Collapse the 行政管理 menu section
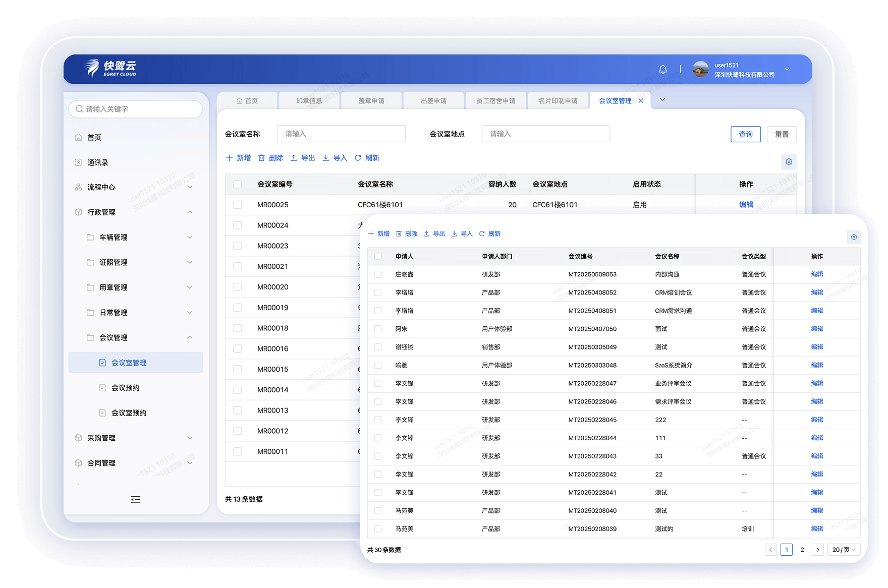This screenshot has width=888, height=588. click(190, 212)
